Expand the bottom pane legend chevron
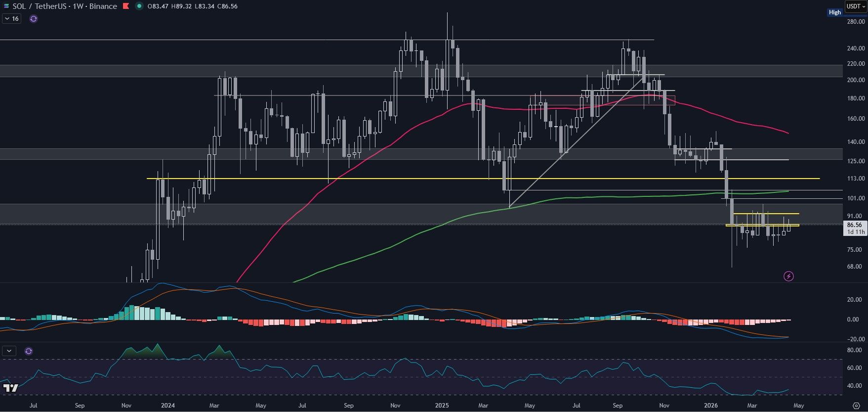The width and height of the screenshot is (868, 412). 9,351
